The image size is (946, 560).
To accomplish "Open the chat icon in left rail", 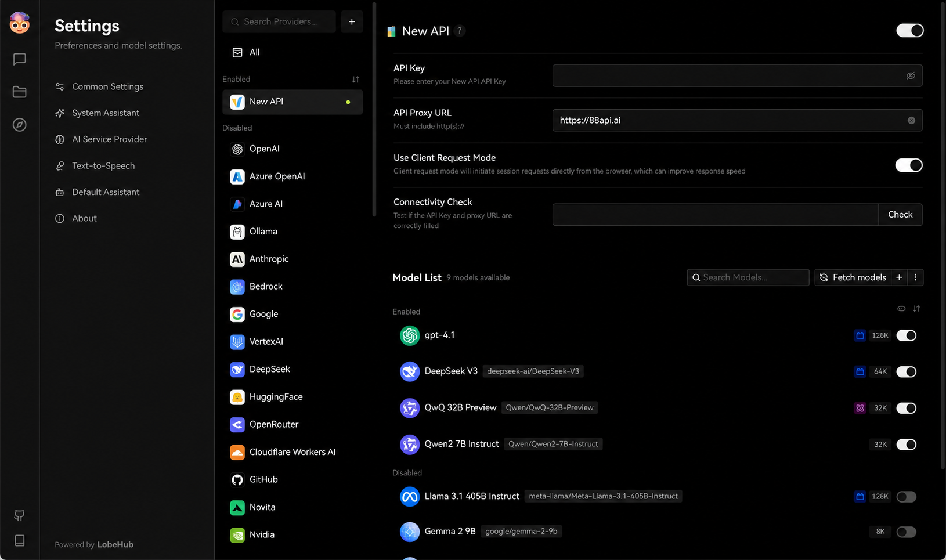I will [19, 59].
